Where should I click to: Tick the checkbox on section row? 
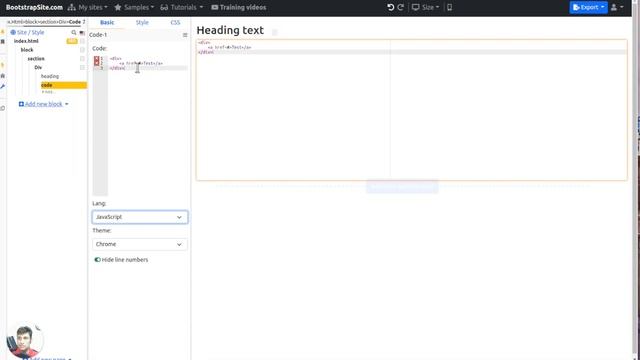(82, 59)
